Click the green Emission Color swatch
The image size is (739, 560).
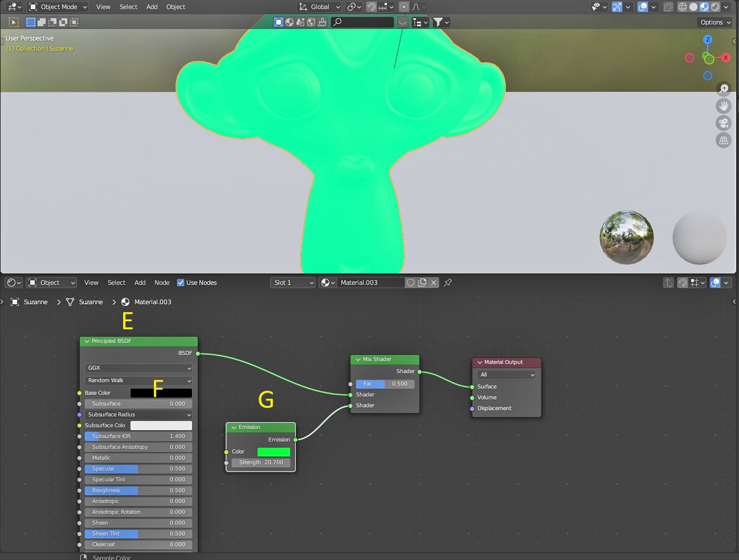(x=273, y=452)
